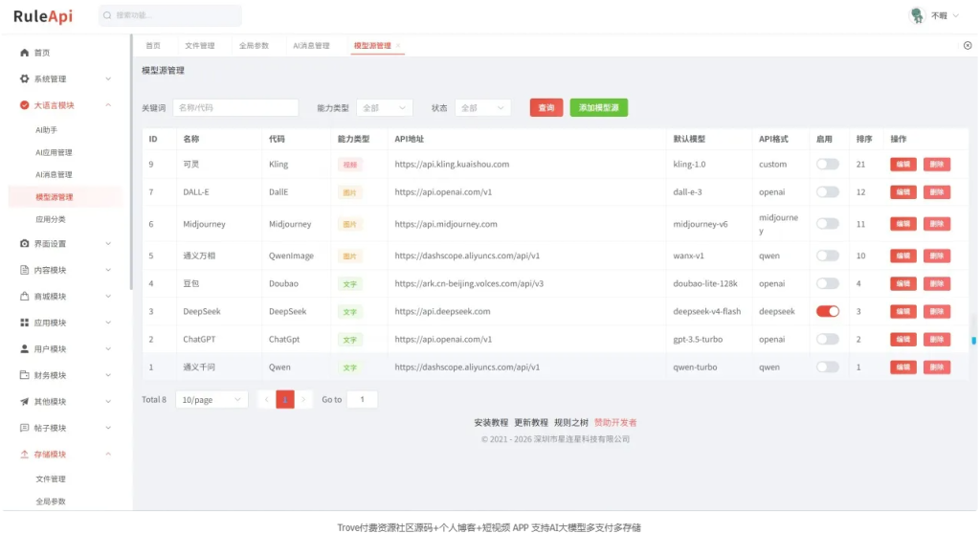980x534 pixels.
Task: Open 更新教程 footer link
Action: pyautogui.click(x=531, y=423)
